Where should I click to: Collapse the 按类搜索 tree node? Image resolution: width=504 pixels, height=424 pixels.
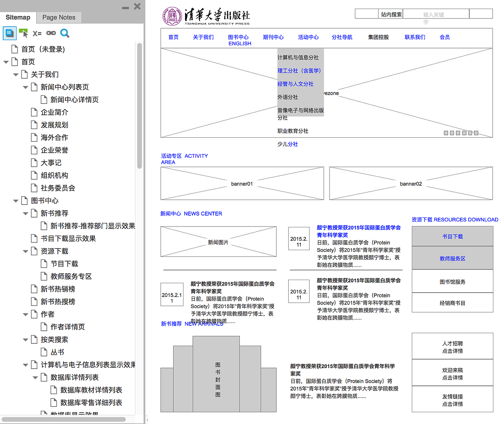coord(26,340)
